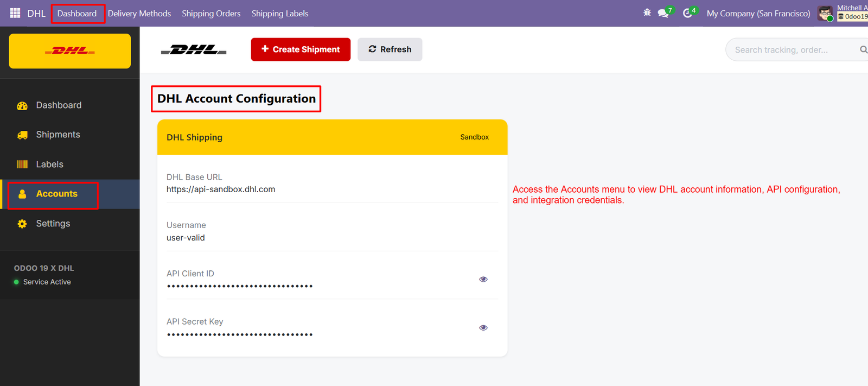Open the Shipping Labels menu

[x=280, y=13]
